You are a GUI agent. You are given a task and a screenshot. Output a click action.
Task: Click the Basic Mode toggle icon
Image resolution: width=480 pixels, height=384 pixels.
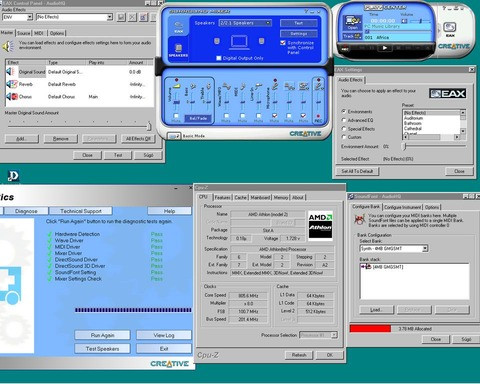coord(174,136)
